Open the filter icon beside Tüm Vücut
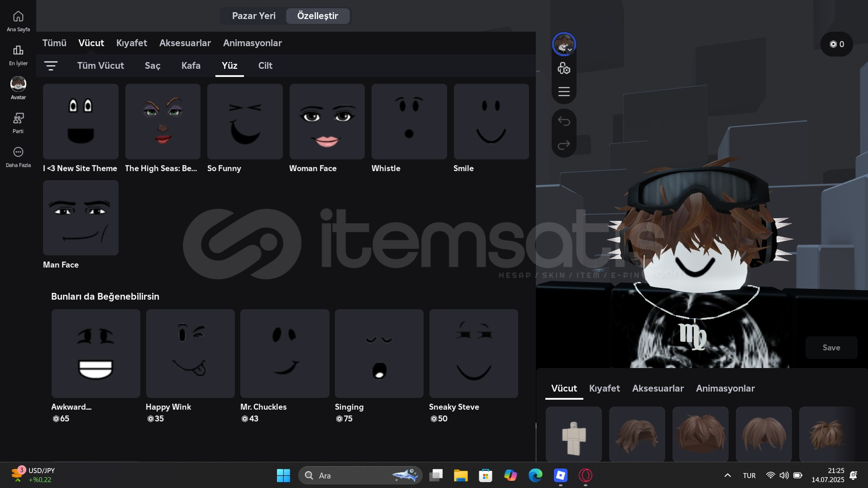This screenshot has width=868, height=488. 51,66
